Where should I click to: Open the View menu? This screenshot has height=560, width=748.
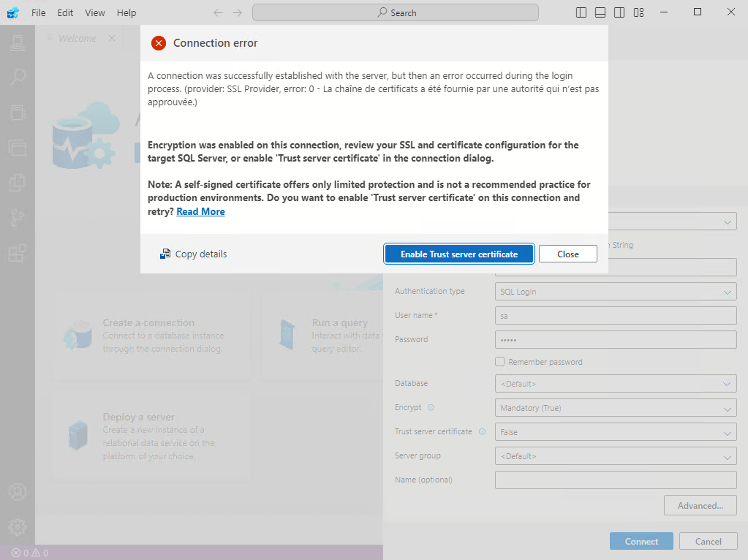point(95,12)
